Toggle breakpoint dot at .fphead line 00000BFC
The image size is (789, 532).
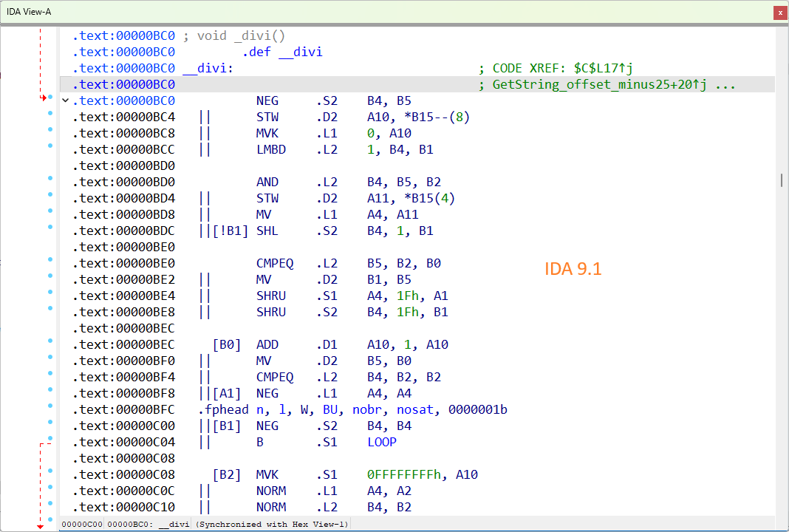[x=50, y=405]
